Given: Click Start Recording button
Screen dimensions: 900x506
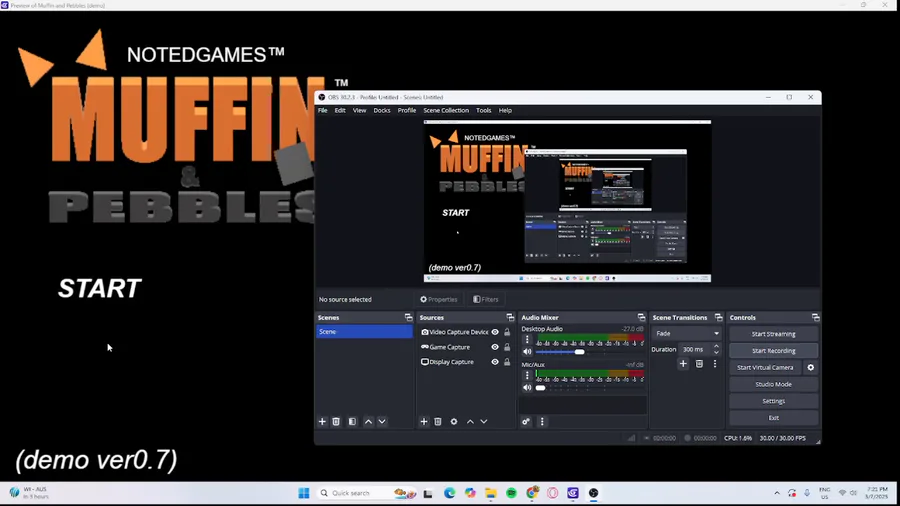Looking at the screenshot, I should click(773, 351).
